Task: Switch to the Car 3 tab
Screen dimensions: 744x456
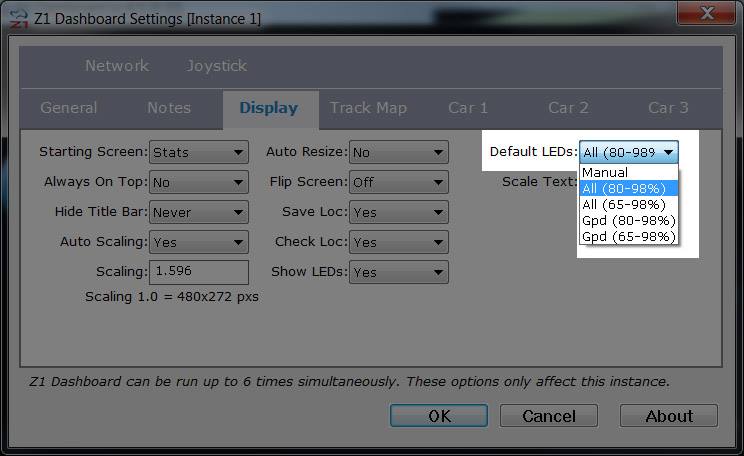Action: [x=668, y=108]
